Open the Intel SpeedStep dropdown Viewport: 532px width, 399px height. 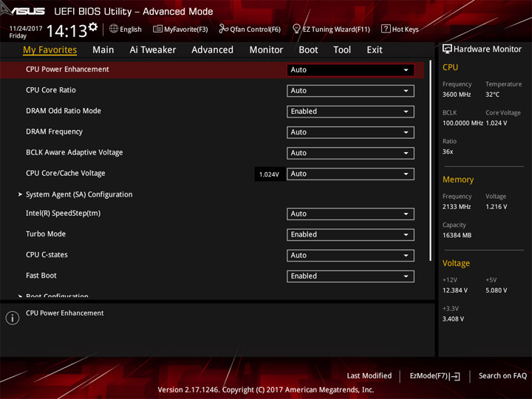[350, 214]
